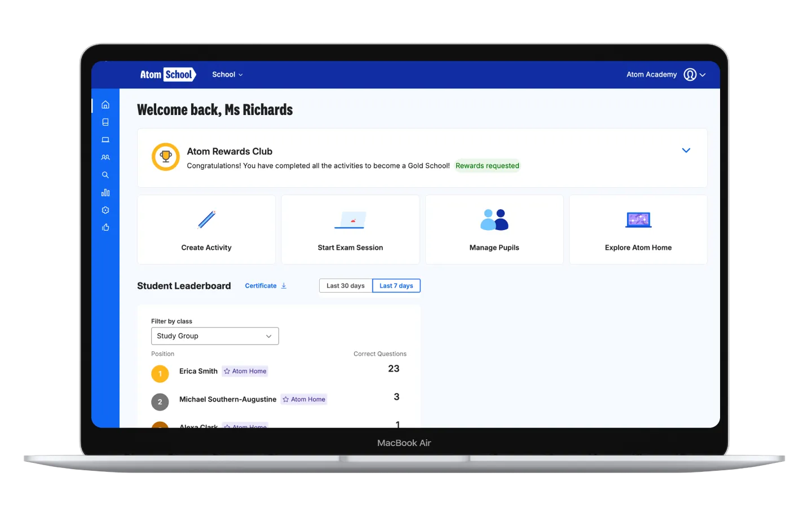Click the grey position 2 badge
The image size is (812, 530).
[x=160, y=402]
